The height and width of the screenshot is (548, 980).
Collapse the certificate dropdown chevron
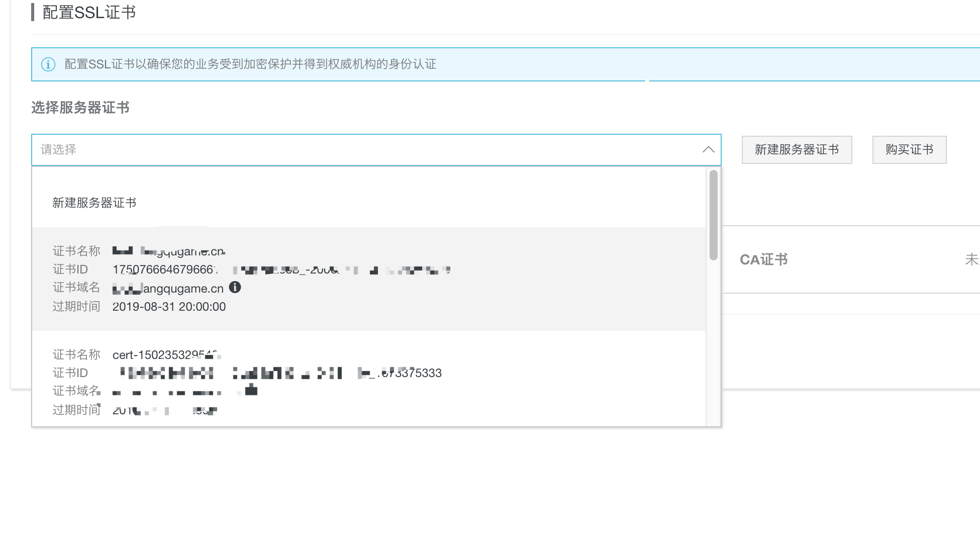click(x=708, y=149)
